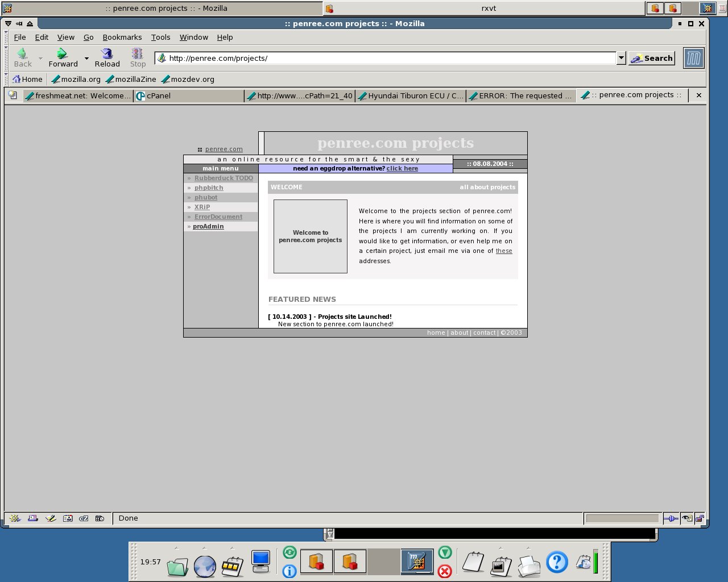This screenshot has height=582, width=728.
Task: Expand the drawer arrow above the globe panel icon
Action: point(204,548)
